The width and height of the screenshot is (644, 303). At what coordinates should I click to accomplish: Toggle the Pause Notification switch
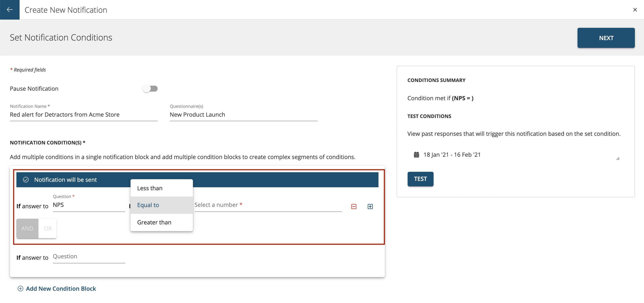pos(150,88)
